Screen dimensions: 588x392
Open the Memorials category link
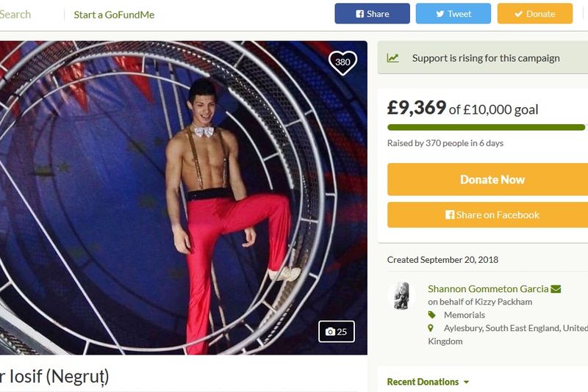(x=465, y=315)
